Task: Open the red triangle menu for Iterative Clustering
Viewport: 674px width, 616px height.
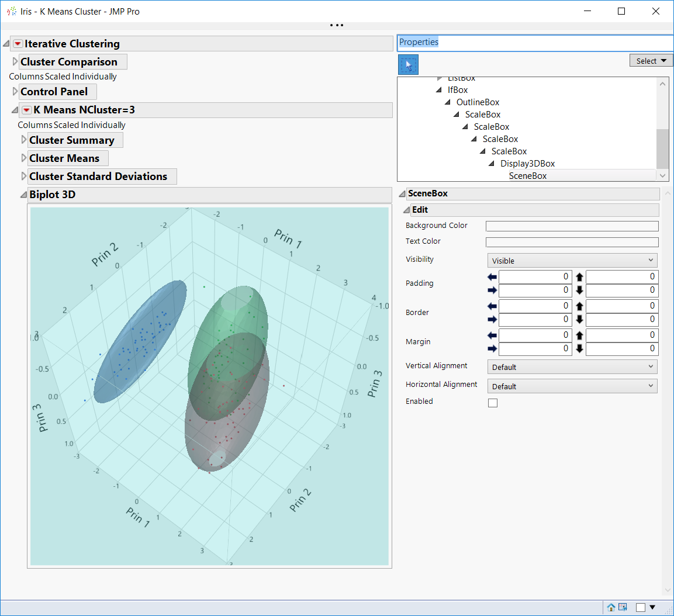Action: tap(17, 43)
